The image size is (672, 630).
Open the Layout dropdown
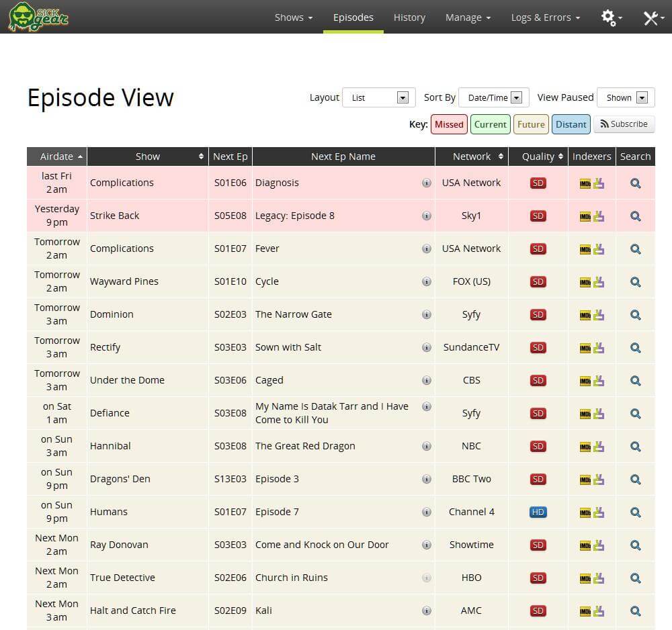[379, 97]
